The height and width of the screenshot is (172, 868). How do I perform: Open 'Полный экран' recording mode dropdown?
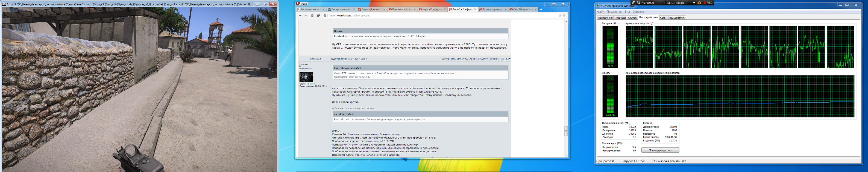[x=694, y=3]
